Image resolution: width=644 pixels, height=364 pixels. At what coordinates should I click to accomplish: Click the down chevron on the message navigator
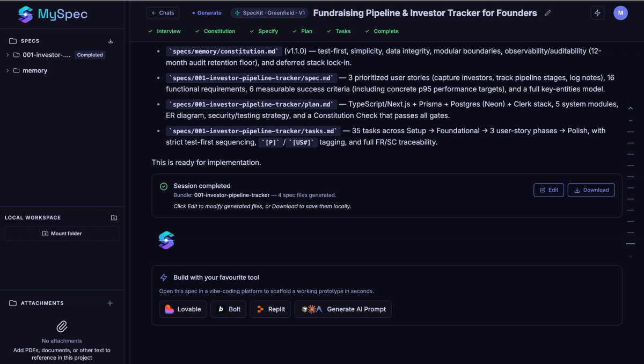pyautogui.click(x=631, y=257)
